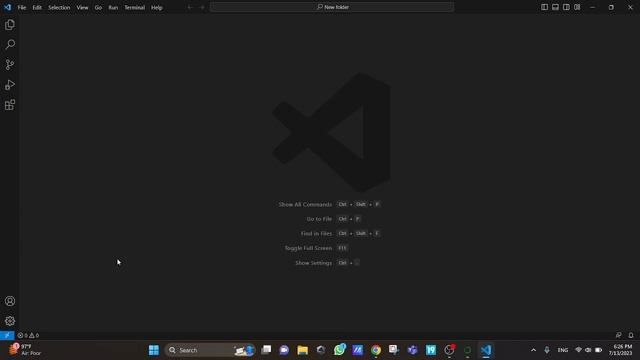This screenshot has width=640, height=360.
Task: Open the View menu
Action: click(82, 7)
